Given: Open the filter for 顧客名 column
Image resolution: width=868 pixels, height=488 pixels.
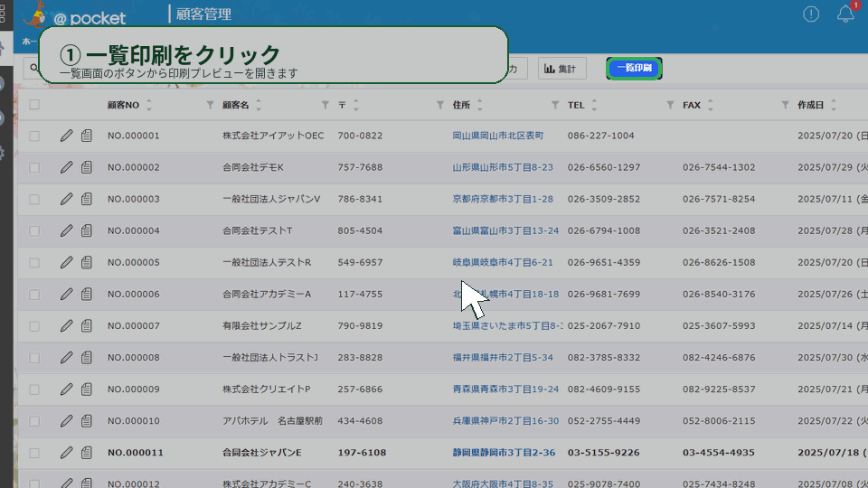Looking at the screenshot, I should click(325, 105).
